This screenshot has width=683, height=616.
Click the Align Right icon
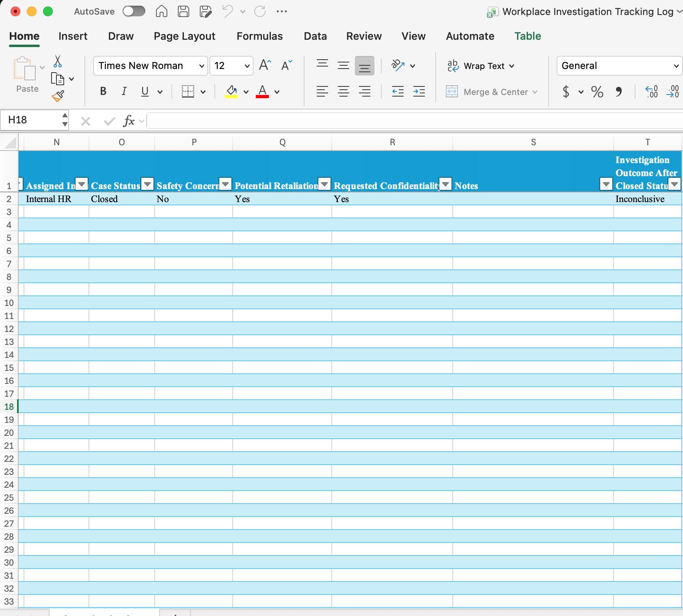click(x=365, y=92)
